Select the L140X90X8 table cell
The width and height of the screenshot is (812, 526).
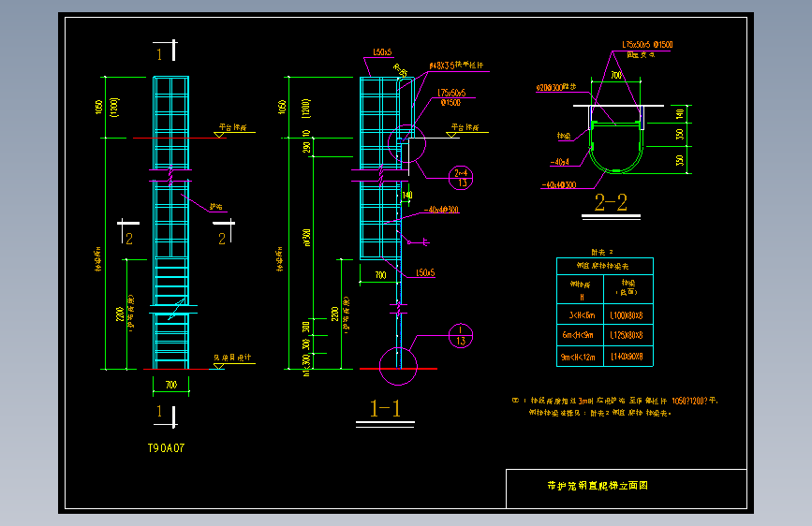pyautogui.click(x=627, y=357)
